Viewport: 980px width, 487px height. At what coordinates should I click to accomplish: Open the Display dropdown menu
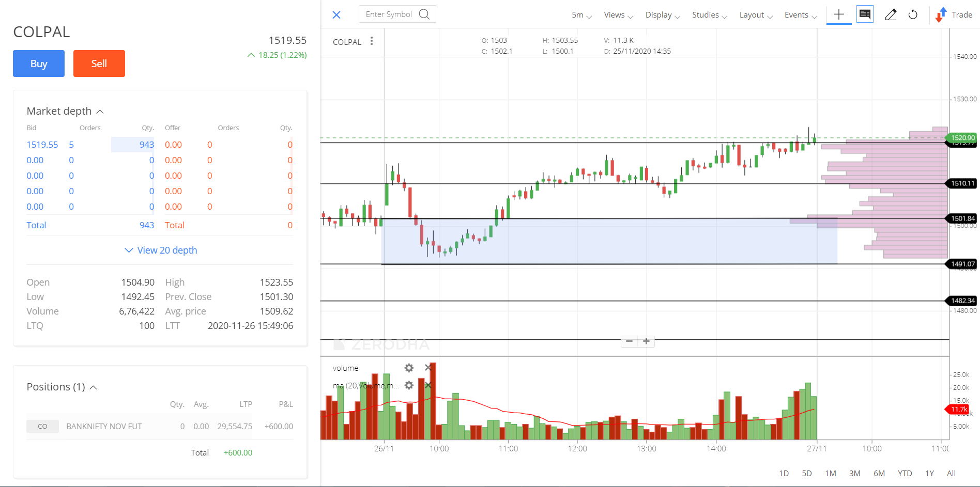pos(663,15)
